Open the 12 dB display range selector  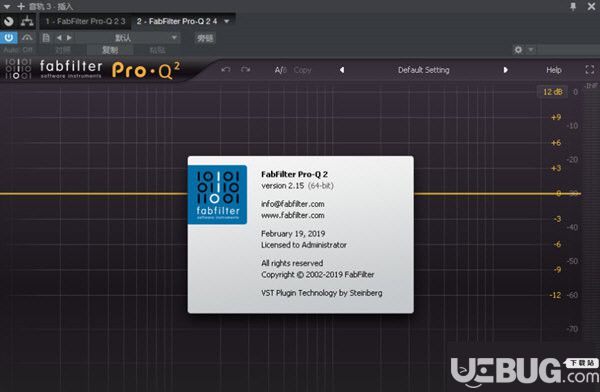(x=553, y=92)
